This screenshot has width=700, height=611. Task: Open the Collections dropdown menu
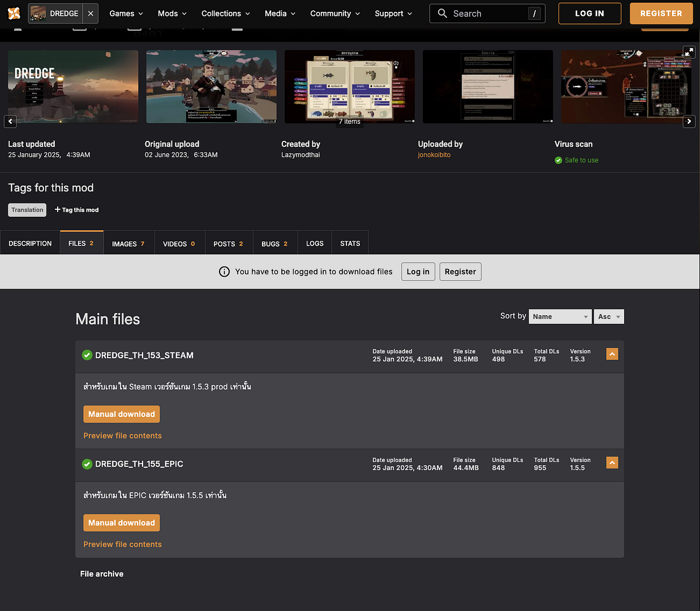pyautogui.click(x=226, y=14)
